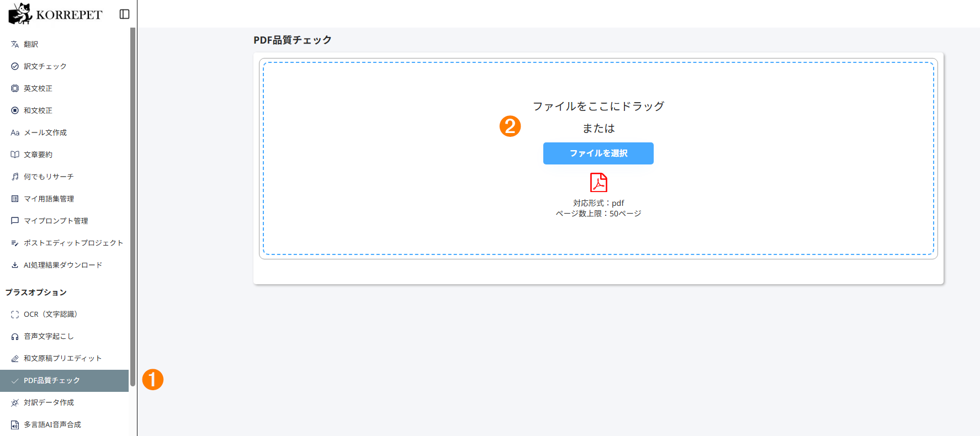Image resolution: width=980 pixels, height=436 pixels.
Task: Click the checkmark icon beside 訳文チェック
Action: 15,66
